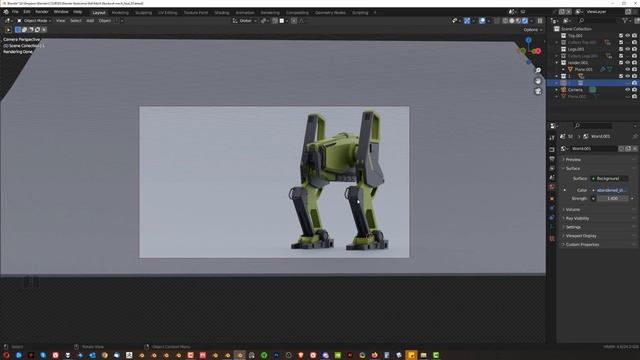Open the Output properties tab
The height and width of the screenshot is (360, 640).
[552, 159]
